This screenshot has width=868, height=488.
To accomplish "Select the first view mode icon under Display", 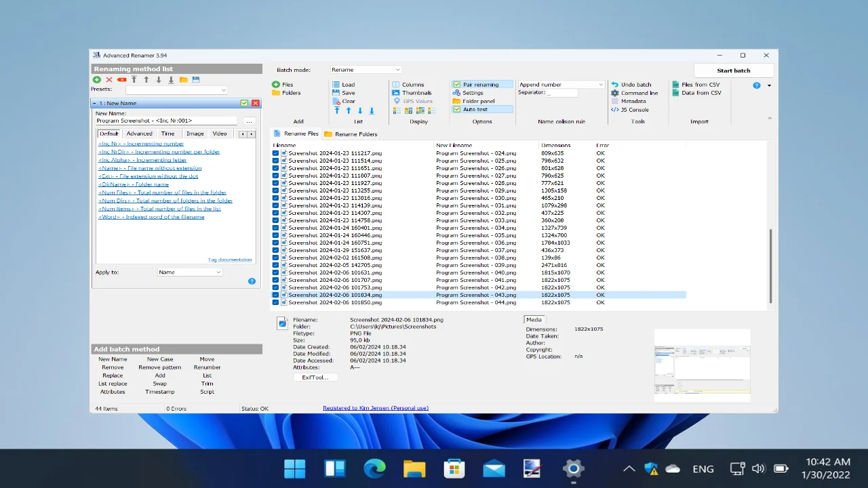I will pyautogui.click(x=397, y=110).
